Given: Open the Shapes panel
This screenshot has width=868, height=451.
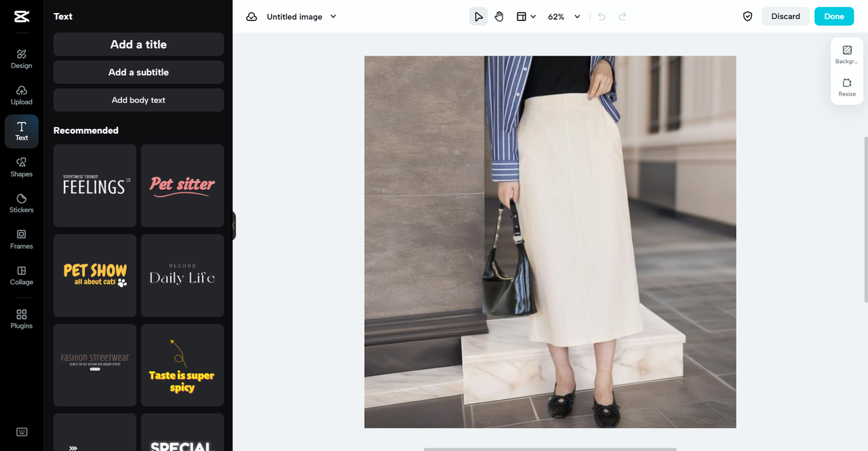Looking at the screenshot, I should pos(22,167).
